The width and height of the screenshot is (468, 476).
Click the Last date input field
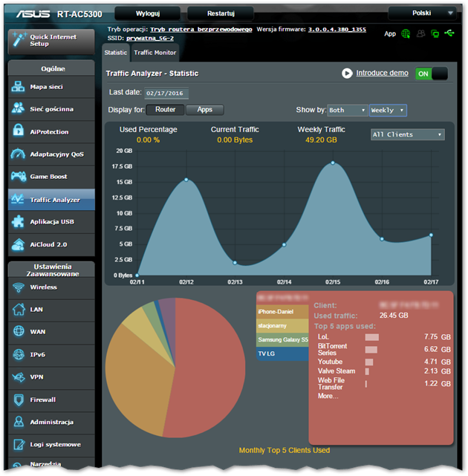point(166,94)
